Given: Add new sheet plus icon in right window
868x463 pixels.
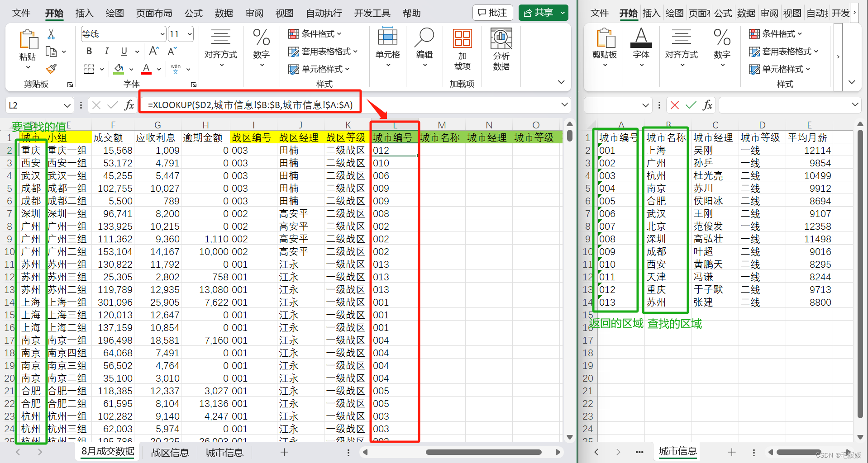Looking at the screenshot, I should [x=732, y=452].
